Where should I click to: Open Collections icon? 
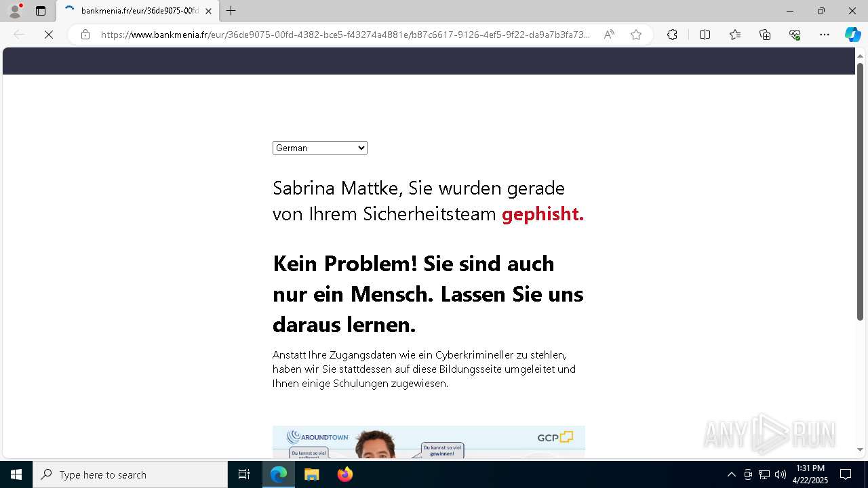click(765, 35)
